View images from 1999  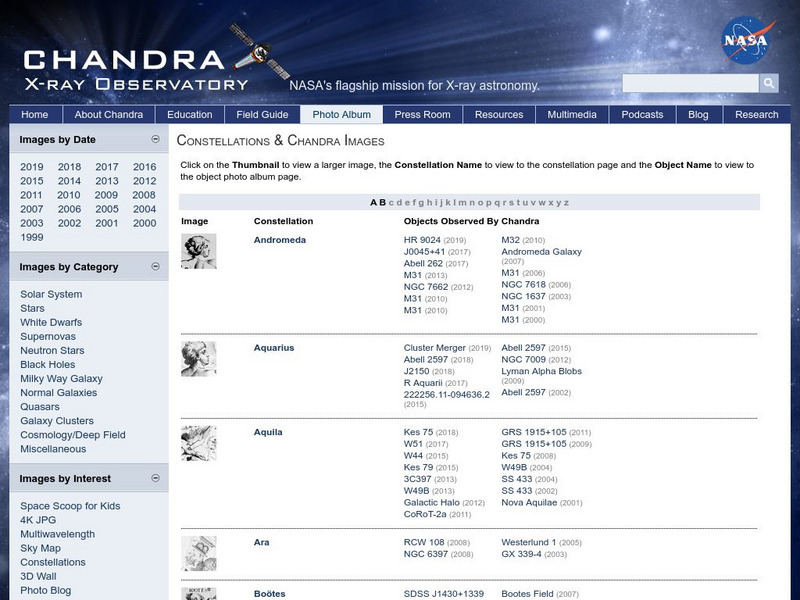coord(32,237)
